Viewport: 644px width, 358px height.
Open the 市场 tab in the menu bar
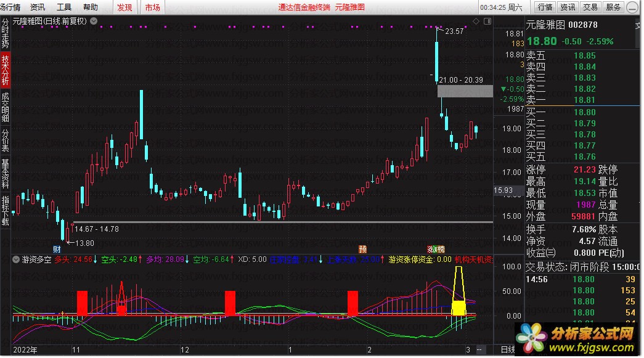[x=152, y=7]
